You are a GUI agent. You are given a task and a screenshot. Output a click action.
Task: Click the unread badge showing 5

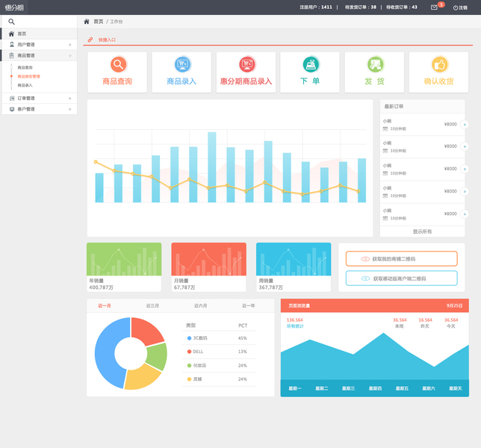point(441,4)
